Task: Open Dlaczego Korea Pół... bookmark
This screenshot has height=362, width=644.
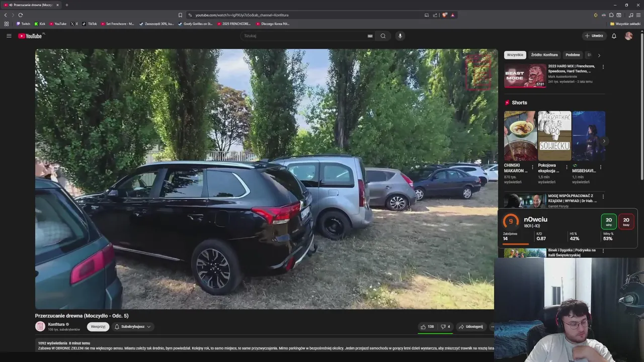Action: (273, 24)
